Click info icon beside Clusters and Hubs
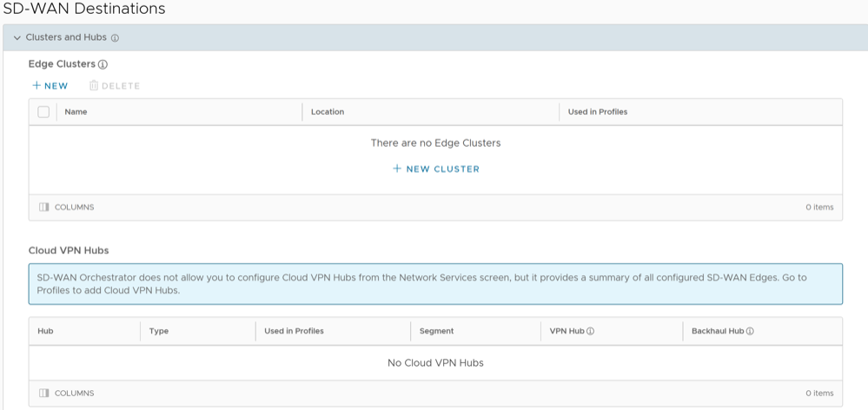Image resolution: width=868 pixels, height=410 pixels. click(x=115, y=38)
